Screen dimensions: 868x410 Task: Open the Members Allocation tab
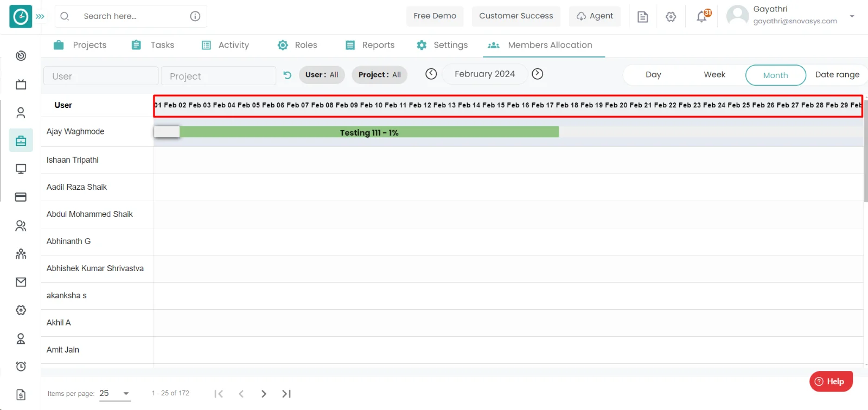tap(544, 45)
